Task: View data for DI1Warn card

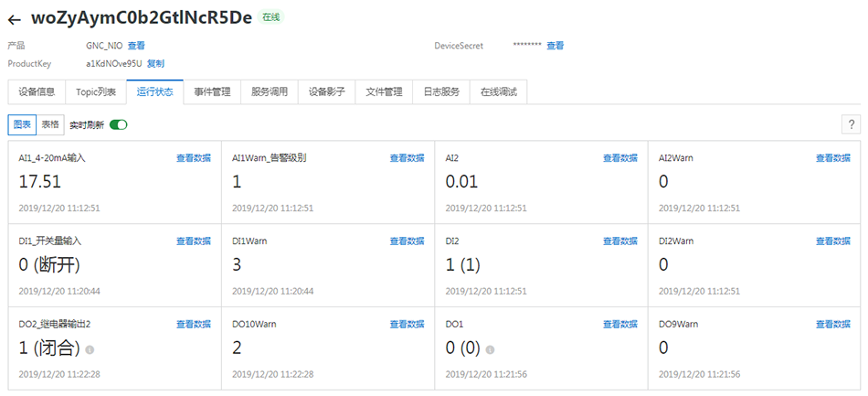Action: click(407, 241)
